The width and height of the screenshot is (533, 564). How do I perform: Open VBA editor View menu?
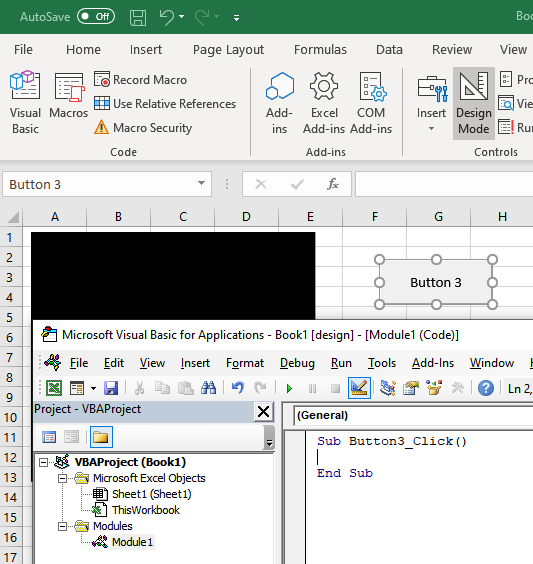152,363
